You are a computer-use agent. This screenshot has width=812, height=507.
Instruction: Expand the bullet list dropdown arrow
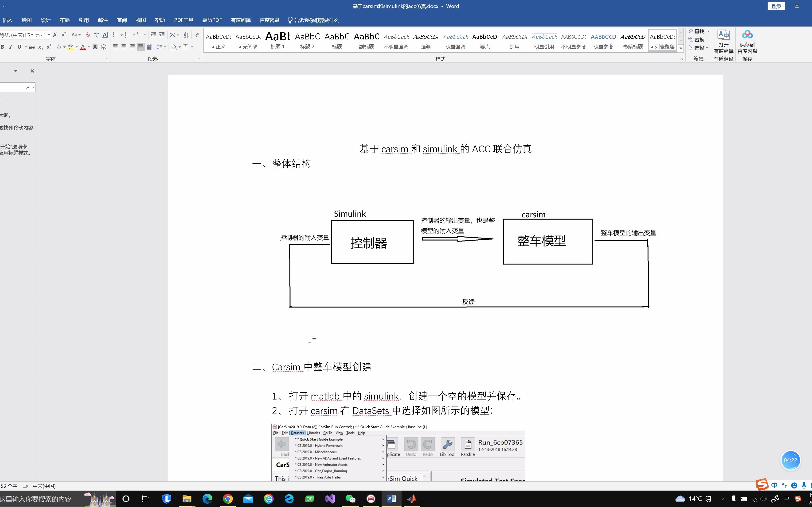click(x=121, y=35)
